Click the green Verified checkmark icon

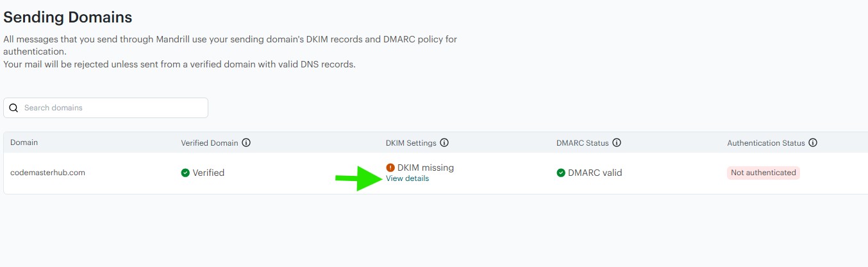(x=185, y=173)
